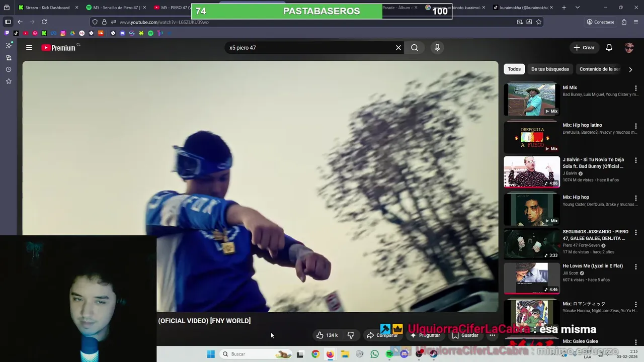The width and height of the screenshot is (644, 362).
Task: Bookmark this page with star icon
Action: tap(539, 22)
